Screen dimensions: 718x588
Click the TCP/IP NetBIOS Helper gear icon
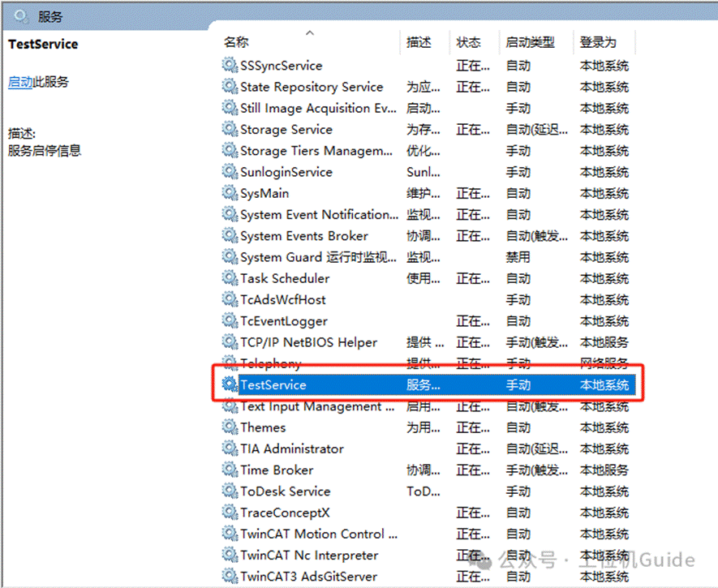[230, 341]
